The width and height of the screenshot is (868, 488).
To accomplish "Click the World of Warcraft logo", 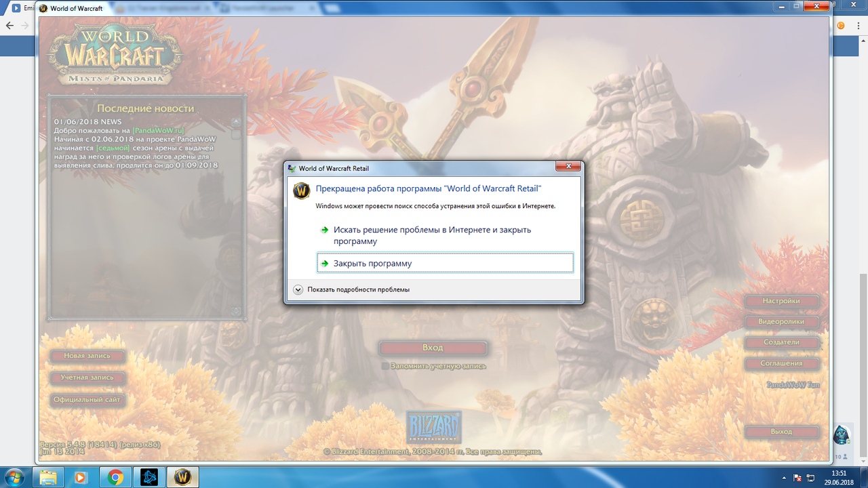I will coord(116,55).
